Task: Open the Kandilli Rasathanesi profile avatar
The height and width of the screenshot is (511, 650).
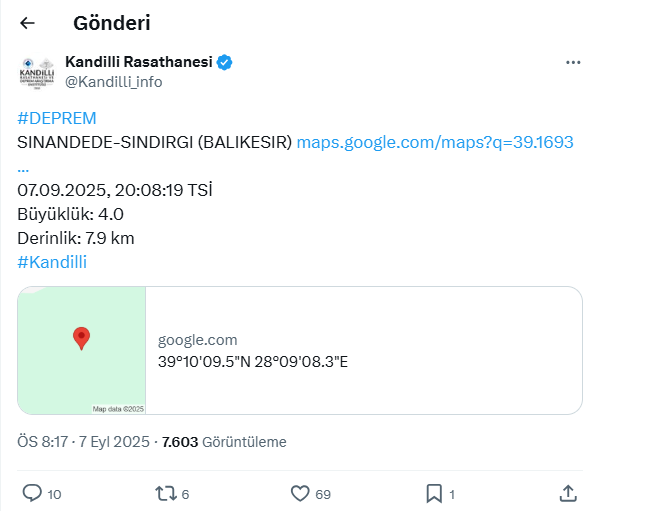Action: (x=37, y=72)
